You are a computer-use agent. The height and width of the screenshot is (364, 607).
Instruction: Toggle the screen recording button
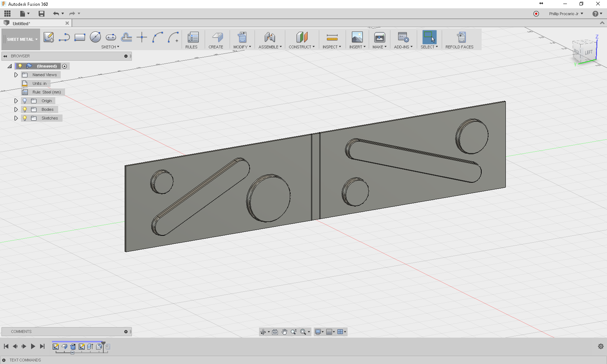tap(536, 14)
